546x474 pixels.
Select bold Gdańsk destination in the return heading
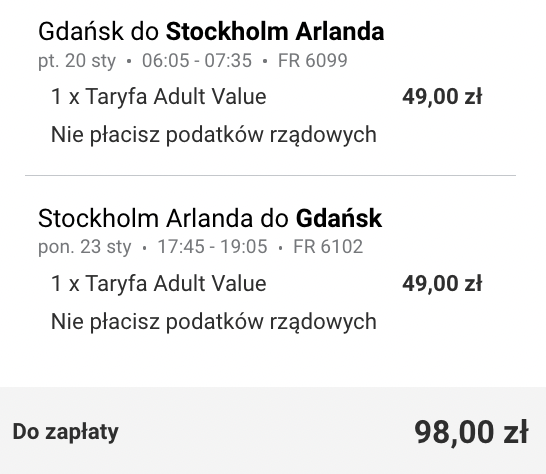(339, 218)
